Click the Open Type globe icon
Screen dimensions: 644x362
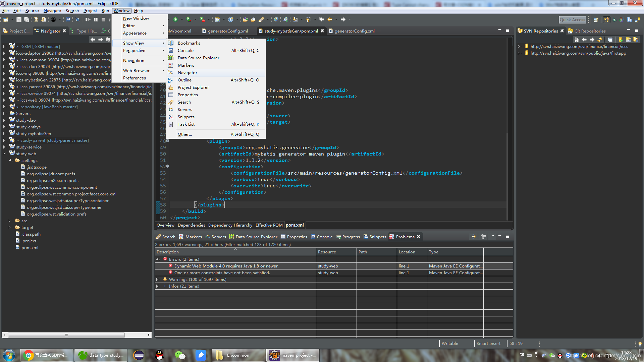point(276,19)
